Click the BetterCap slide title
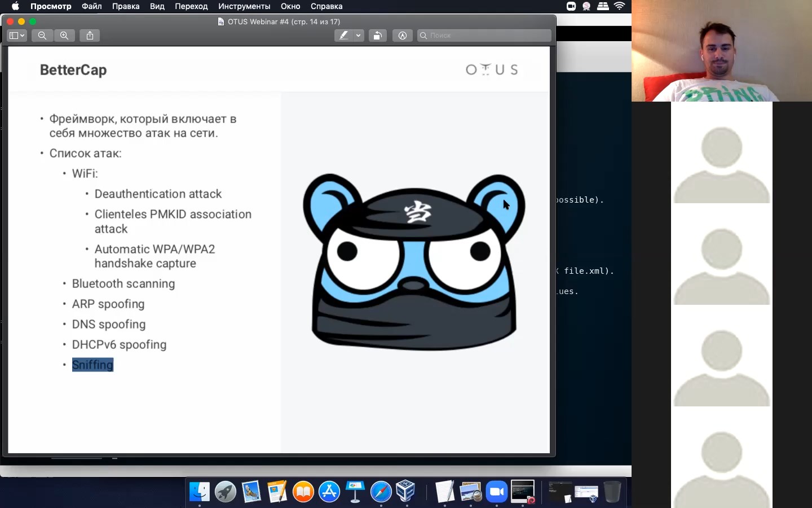 [x=73, y=70]
